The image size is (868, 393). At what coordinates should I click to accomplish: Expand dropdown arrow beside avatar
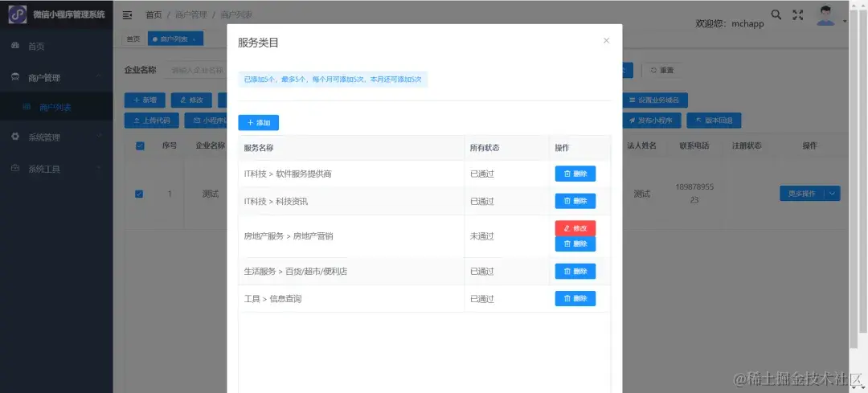click(845, 22)
